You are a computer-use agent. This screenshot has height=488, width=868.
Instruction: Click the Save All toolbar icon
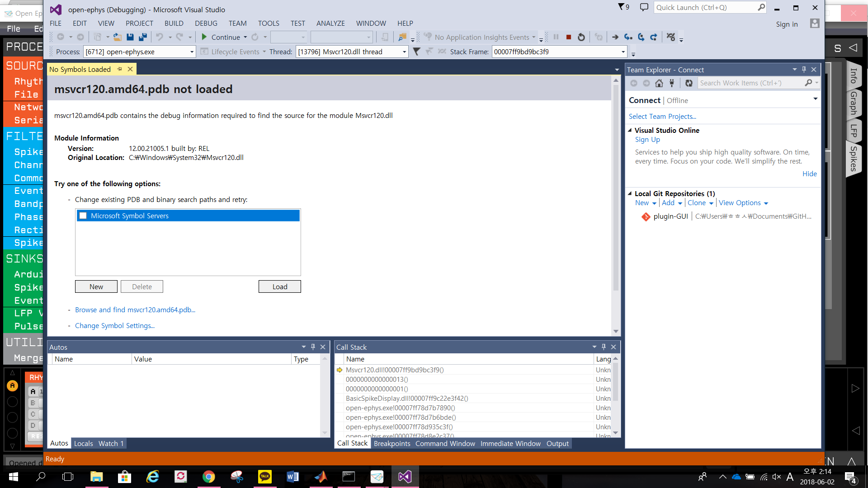[143, 37]
